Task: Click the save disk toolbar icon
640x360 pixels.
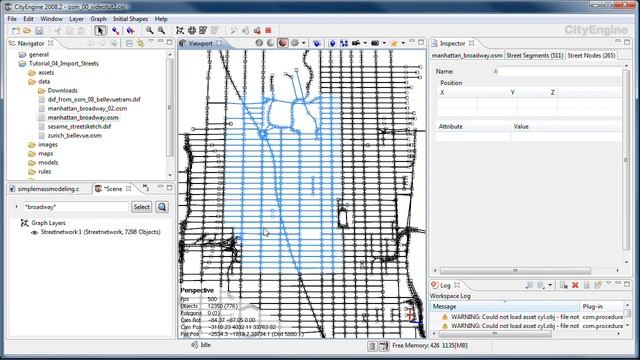Action: [x=39, y=31]
